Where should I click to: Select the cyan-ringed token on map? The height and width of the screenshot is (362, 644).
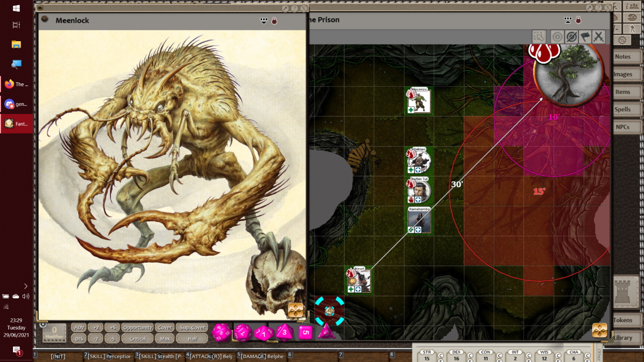(x=330, y=311)
